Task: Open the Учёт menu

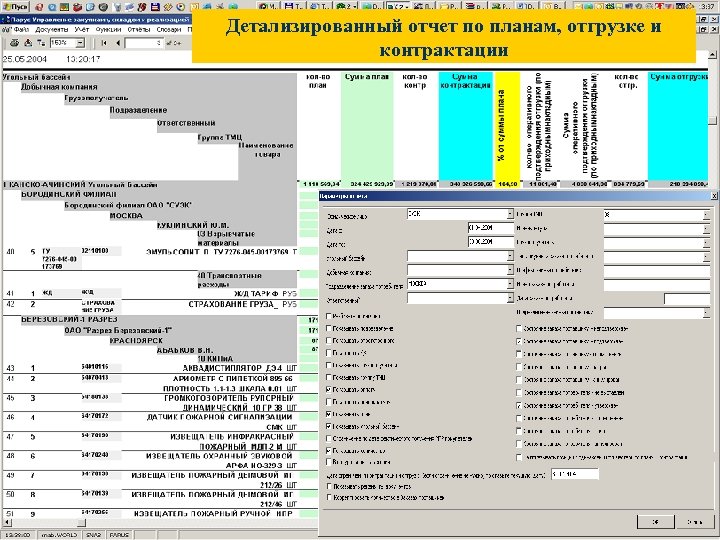Action: (82, 29)
